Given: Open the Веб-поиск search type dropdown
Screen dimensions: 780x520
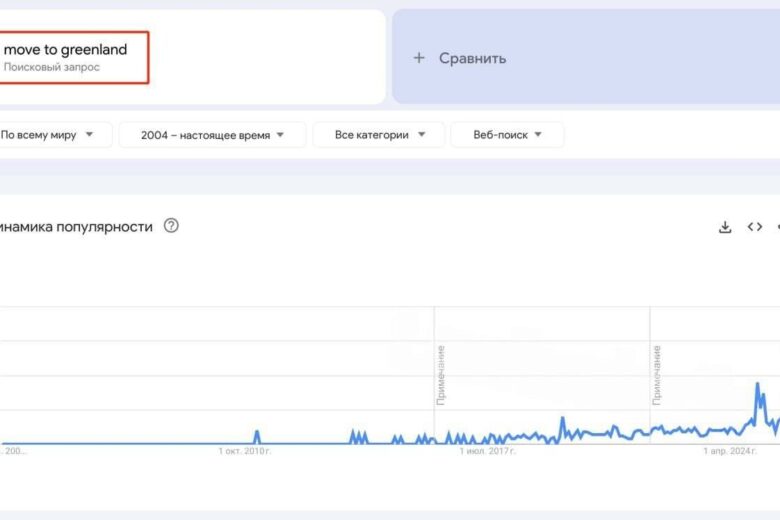Looking at the screenshot, I should (x=507, y=135).
